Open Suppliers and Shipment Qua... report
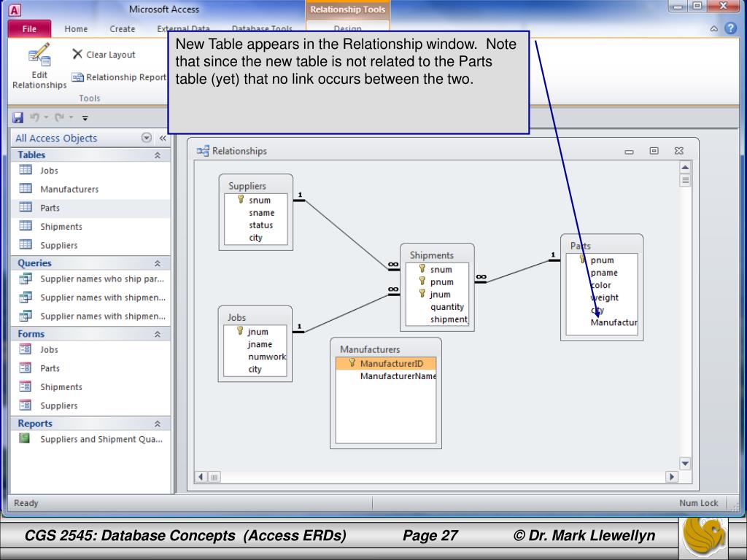Image resolution: width=747 pixels, height=560 pixels. 90,439
